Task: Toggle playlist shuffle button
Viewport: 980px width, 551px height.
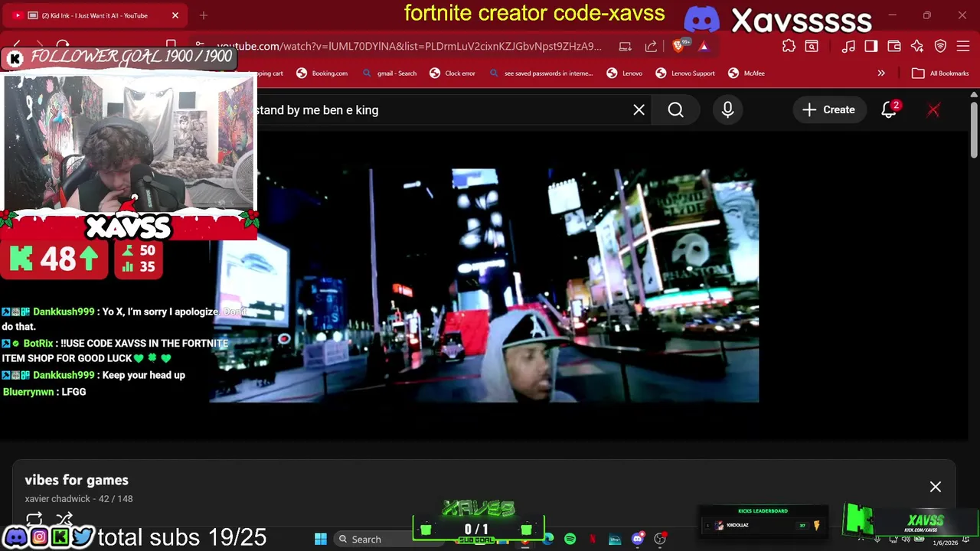Action: point(64,519)
